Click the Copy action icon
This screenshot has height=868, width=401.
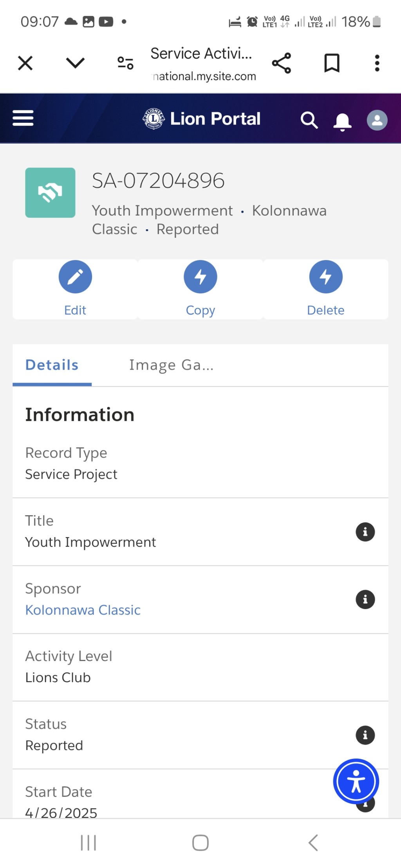pyautogui.click(x=200, y=277)
